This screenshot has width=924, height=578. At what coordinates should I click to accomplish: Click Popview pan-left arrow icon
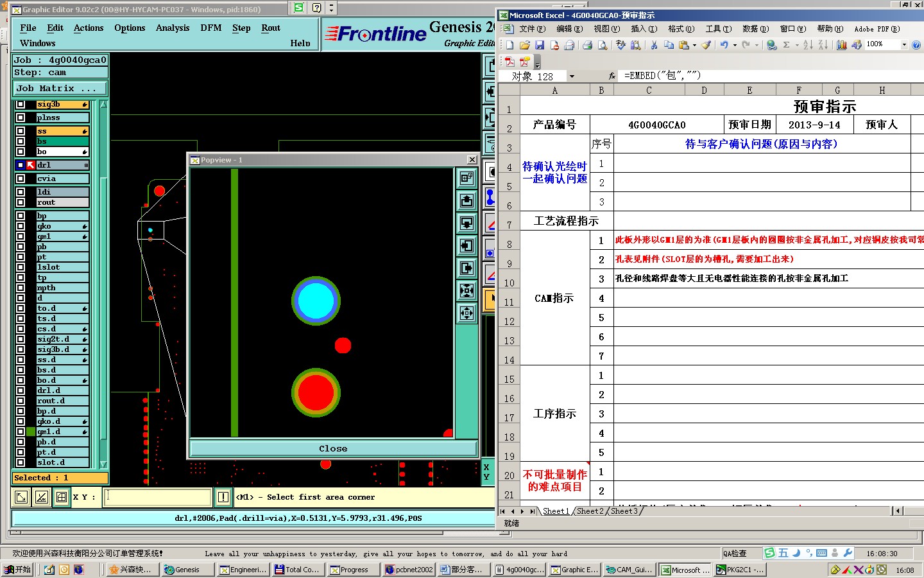pos(467,245)
